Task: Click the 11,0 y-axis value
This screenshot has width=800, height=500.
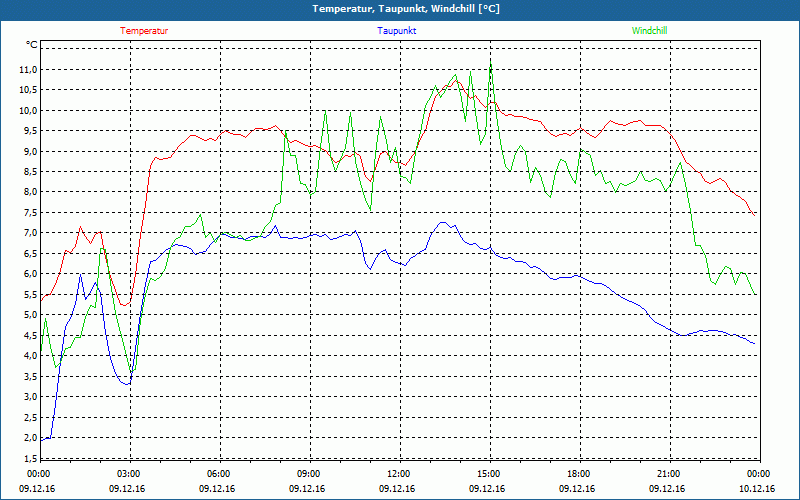Action: (29, 69)
